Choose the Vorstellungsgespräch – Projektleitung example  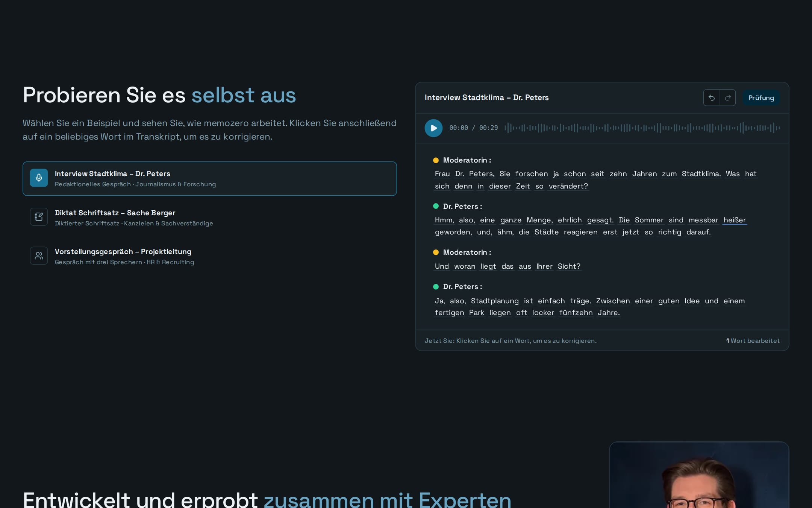(x=210, y=256)
